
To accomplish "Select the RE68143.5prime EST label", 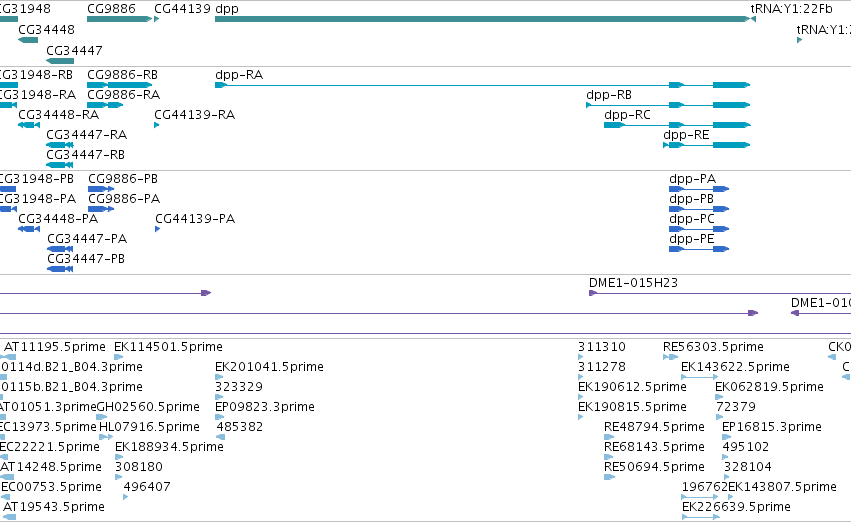I will [x=655, y=447].
